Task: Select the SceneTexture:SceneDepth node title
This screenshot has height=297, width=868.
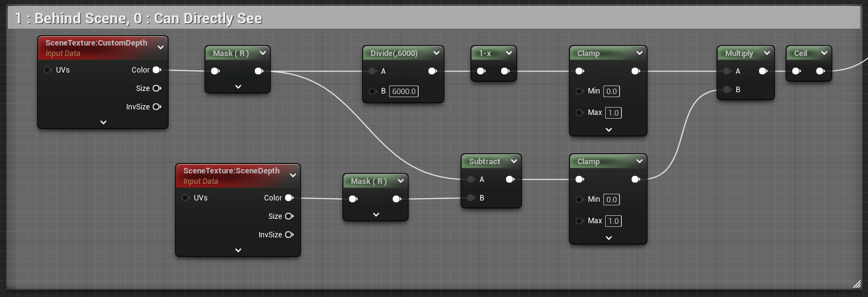Action: point(231,171)
